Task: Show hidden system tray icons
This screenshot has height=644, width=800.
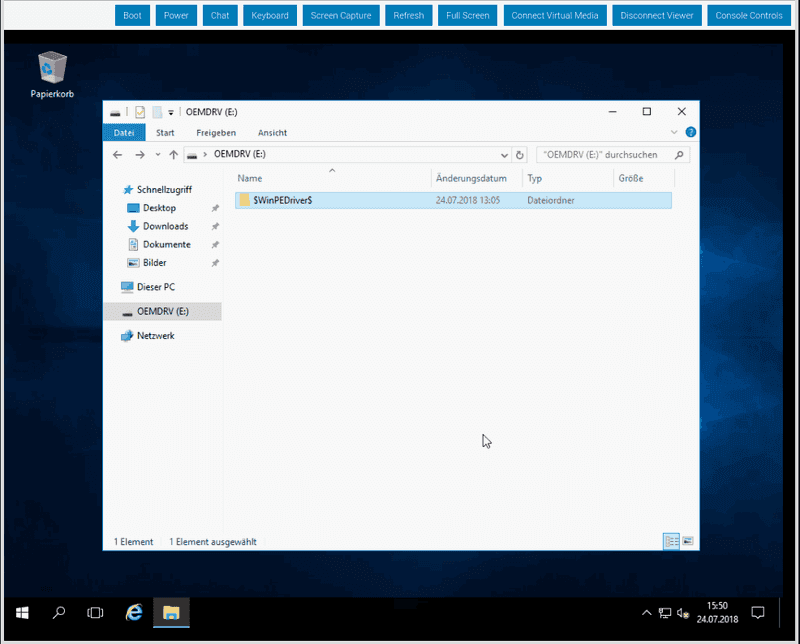Action: tap(645, 612)
